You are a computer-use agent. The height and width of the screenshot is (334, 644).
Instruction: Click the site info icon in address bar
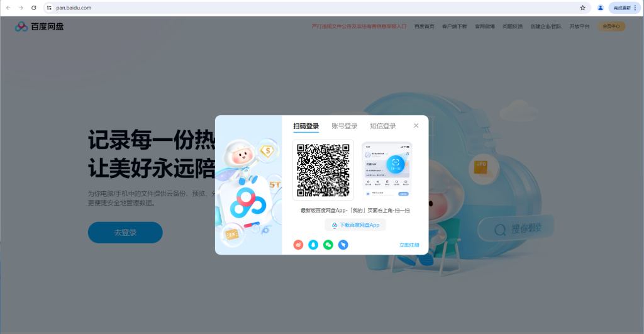(x=49, y=8)
